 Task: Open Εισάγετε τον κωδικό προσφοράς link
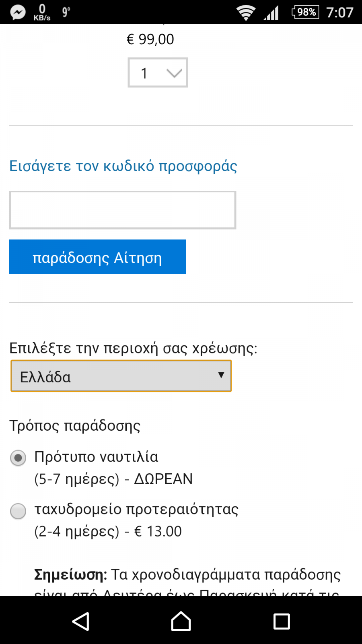coord(123,166)
